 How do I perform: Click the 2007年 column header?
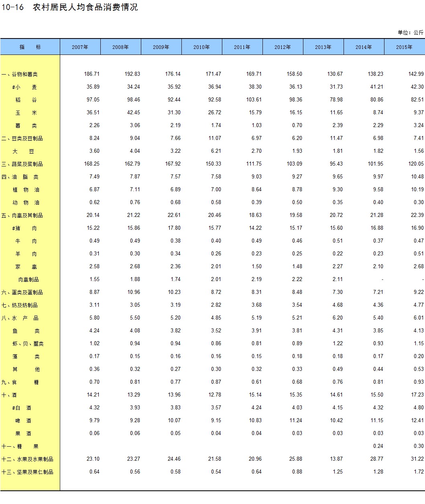point(80,47)
